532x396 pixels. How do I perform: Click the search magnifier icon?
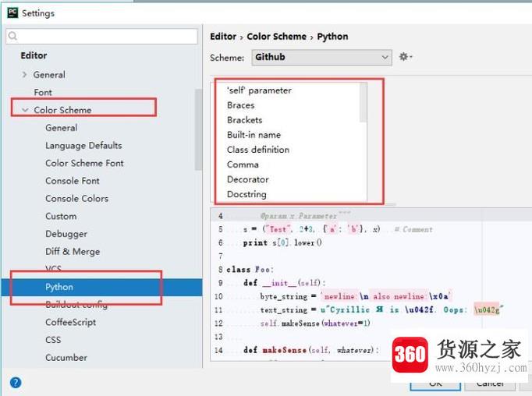13,36
